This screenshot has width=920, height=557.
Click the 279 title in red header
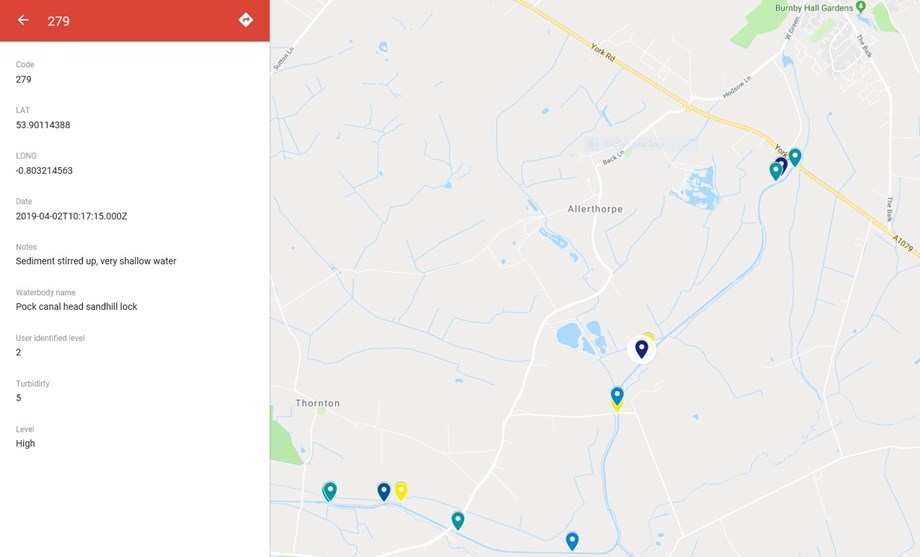coord(59,21)
